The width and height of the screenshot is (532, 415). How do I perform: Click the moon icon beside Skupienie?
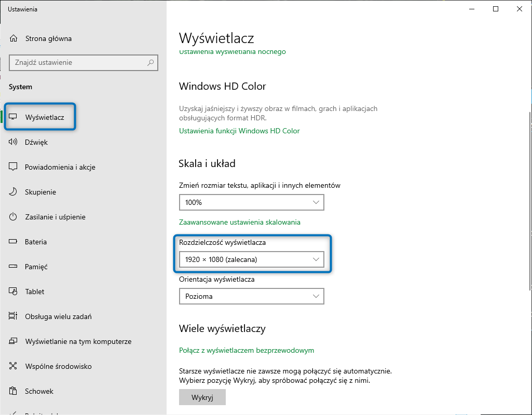(14, 192)
